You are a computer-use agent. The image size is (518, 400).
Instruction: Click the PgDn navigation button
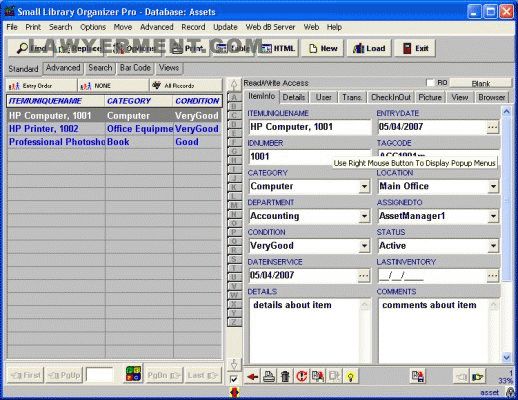coord(163,375)
